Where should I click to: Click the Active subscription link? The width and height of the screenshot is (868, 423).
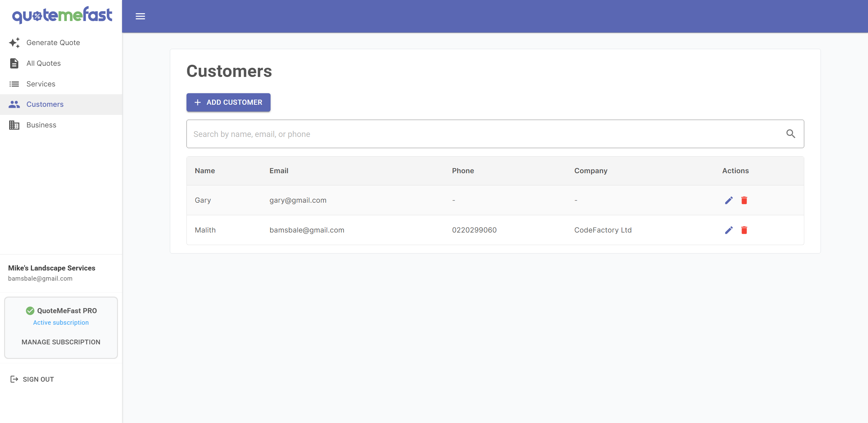pos(61,323)
